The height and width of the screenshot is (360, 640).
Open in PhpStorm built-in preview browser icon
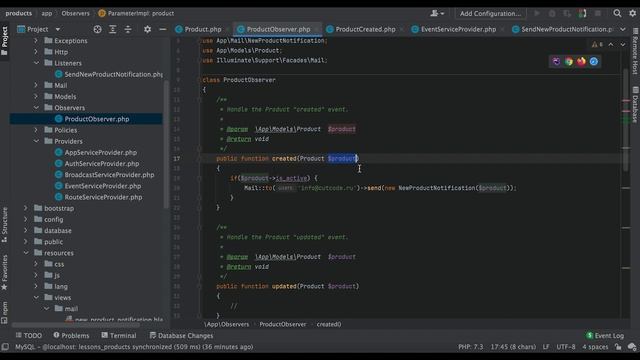(556, 62)
